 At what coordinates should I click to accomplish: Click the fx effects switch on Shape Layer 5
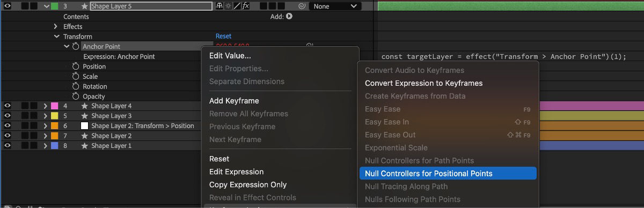245,6
